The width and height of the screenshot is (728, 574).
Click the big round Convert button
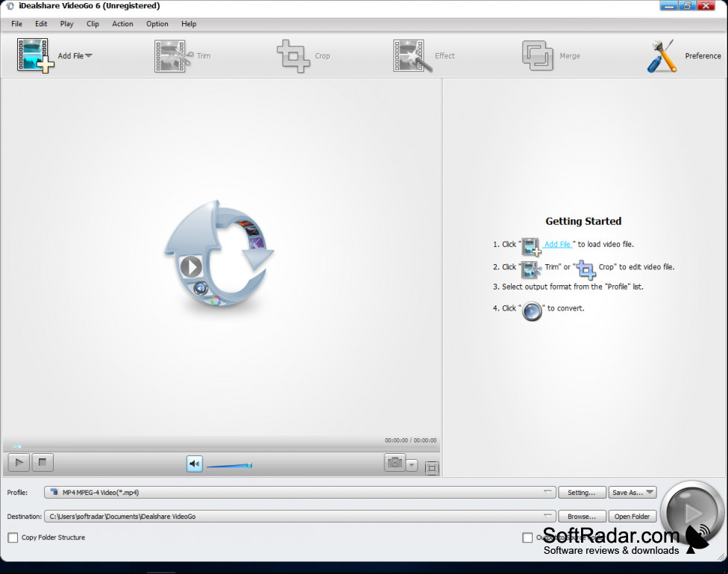691,513
